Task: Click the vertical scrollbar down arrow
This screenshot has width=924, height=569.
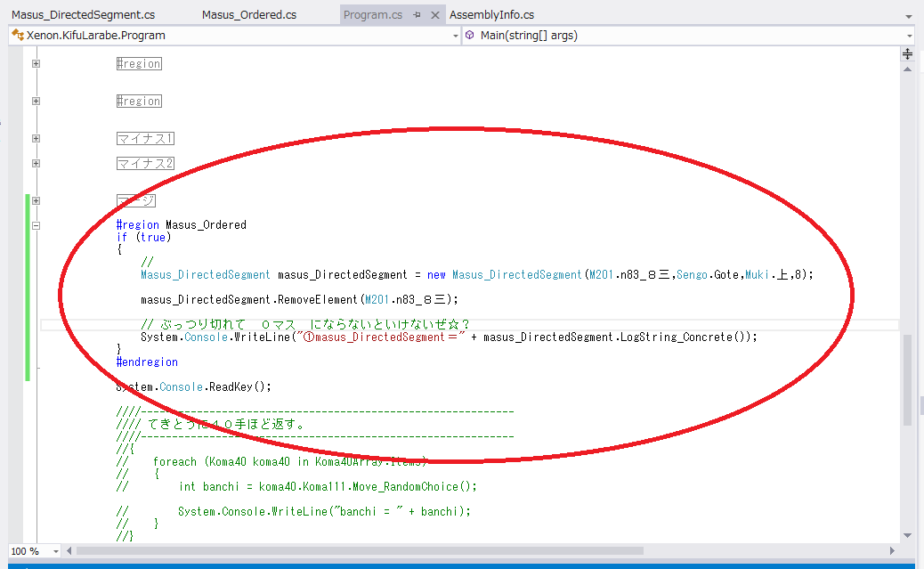Action: (x=907, y=535)
